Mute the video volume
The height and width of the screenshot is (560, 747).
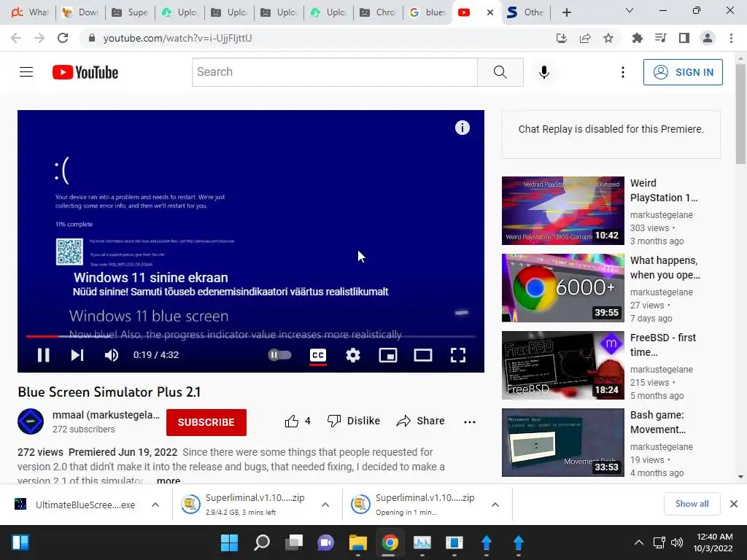112,355
